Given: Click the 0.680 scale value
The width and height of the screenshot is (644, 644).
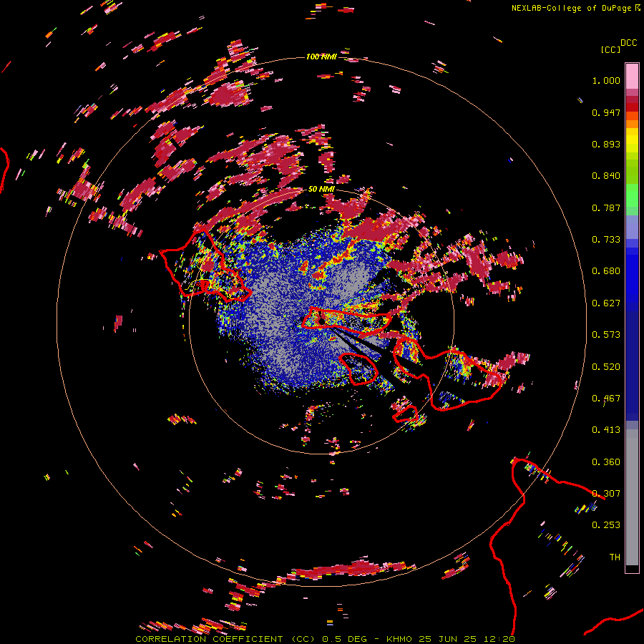Looking at the screenshot, I should pyautogui.click(x=606, y=271).
